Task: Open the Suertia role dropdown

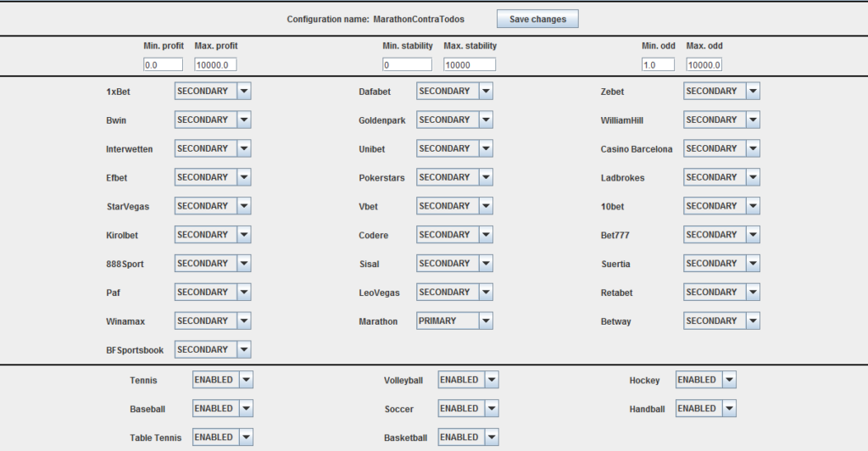Action: [722, 264]
